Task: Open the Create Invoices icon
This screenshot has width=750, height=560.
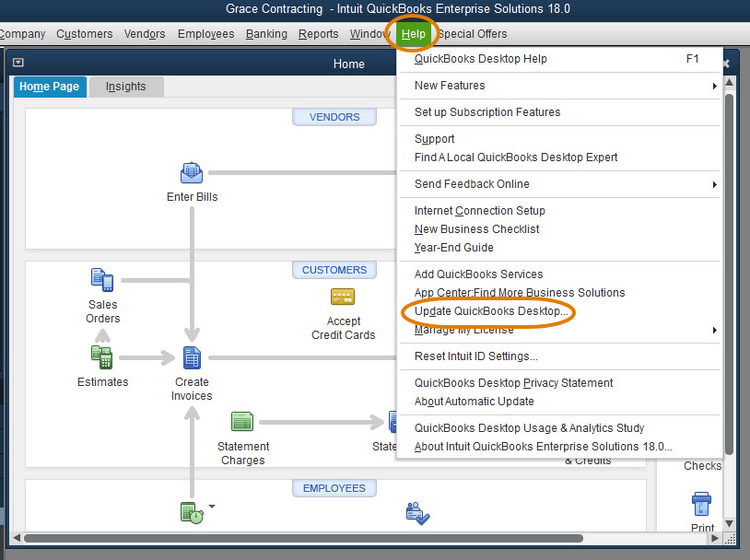Action: 192,357
